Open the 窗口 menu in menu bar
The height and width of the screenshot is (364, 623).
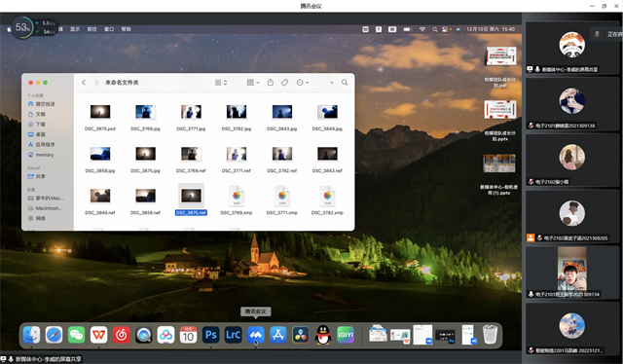(109, 29)
